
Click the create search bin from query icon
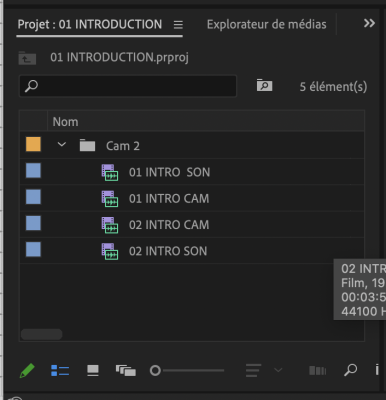(264, 86)
